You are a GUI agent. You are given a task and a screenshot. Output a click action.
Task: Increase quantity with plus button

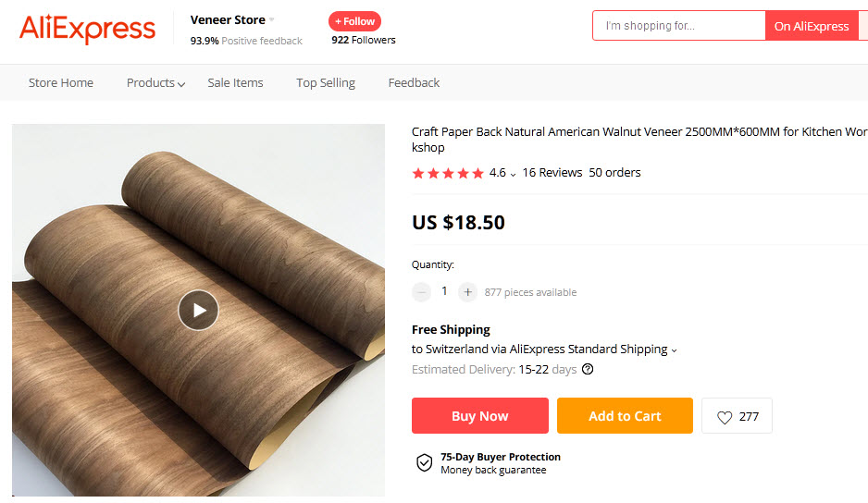tap(468, 292)
